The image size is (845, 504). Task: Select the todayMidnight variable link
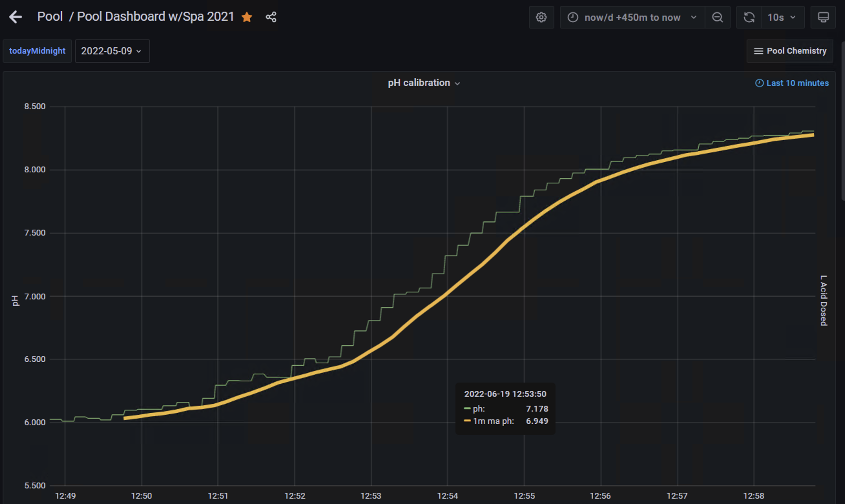pyautogui.click(x=37, y=51)
